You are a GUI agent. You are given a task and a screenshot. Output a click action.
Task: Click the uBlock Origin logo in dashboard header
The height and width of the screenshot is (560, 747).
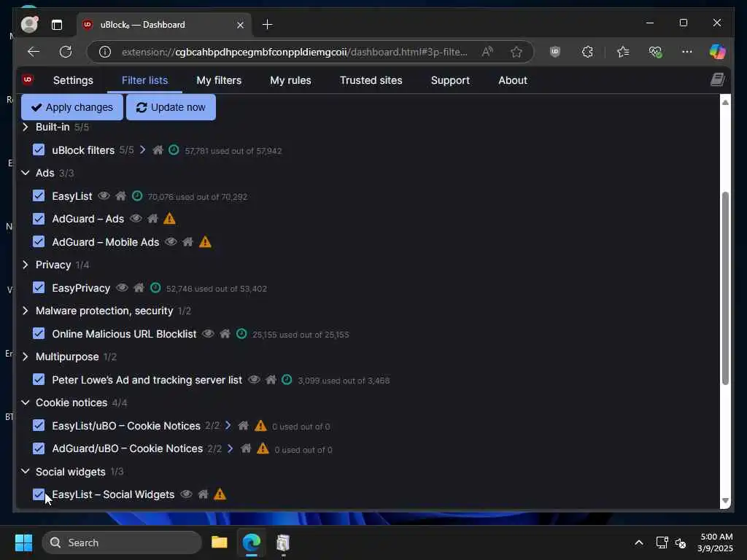pos(28,79)
